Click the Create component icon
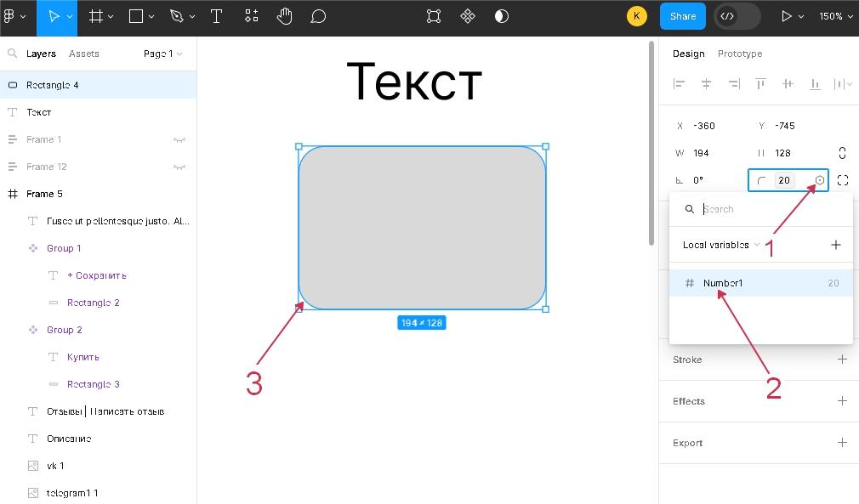The image size is (859, 504). (x=467, y=16)
